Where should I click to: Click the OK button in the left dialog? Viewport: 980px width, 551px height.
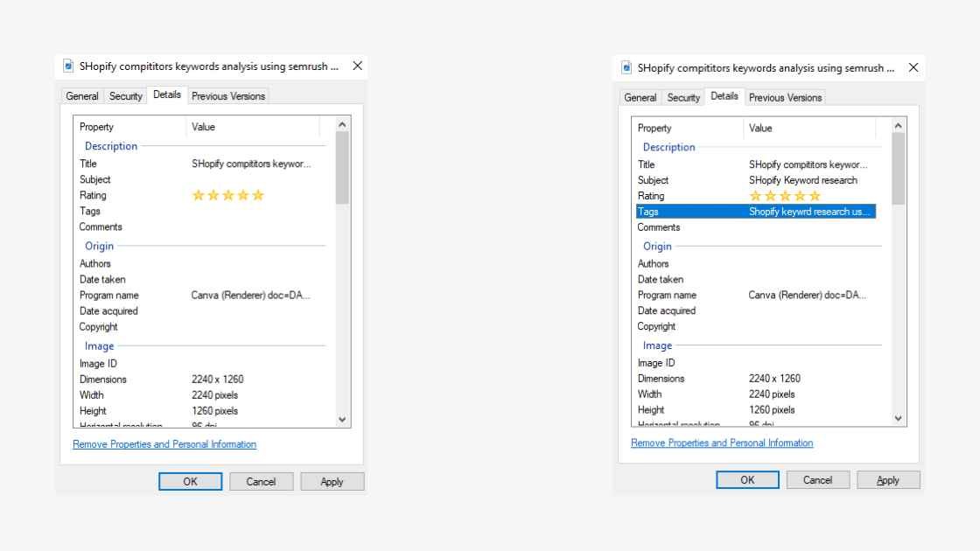coord(190,482)
